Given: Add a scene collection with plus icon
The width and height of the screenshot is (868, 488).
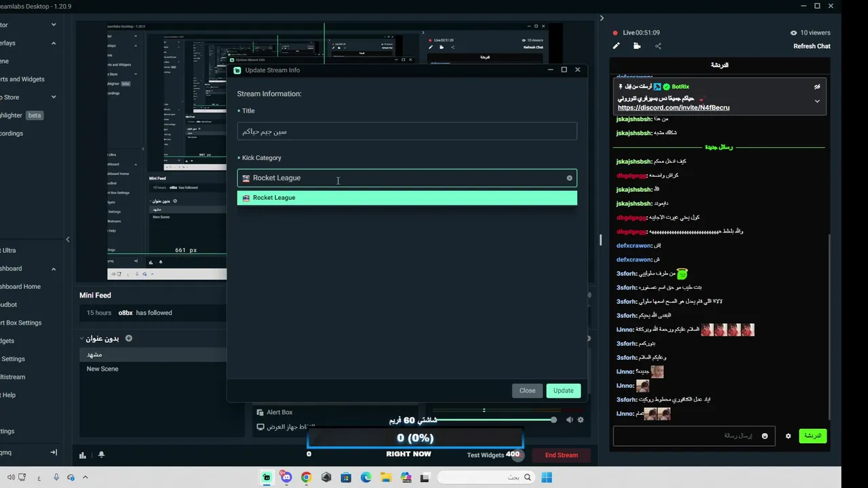Looking at the screenshot, I should [129, 338].
